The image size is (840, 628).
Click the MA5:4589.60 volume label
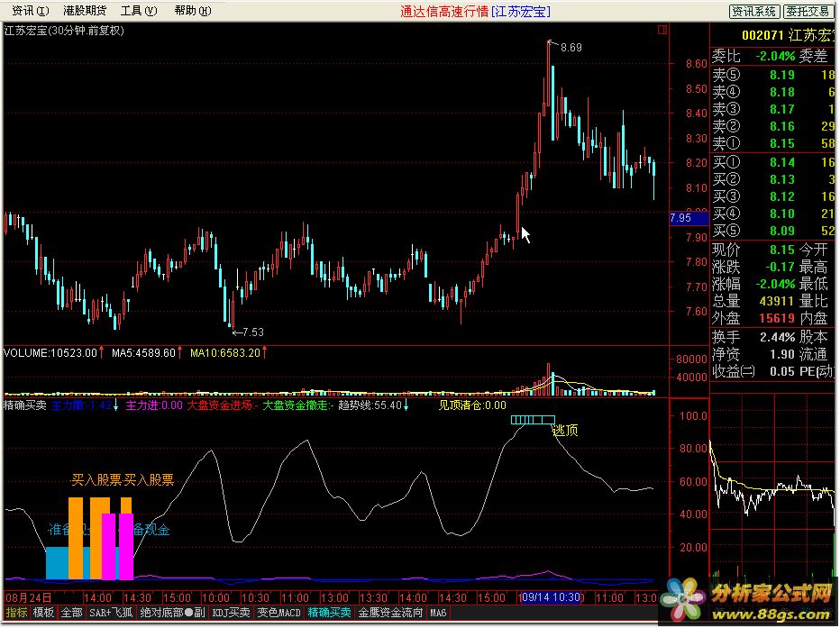click(x=143, y=353)
